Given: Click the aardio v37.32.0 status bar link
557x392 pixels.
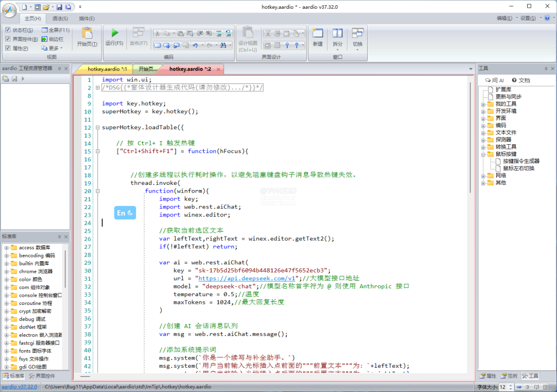Looking at the screenshot, I should coord(19,386).
